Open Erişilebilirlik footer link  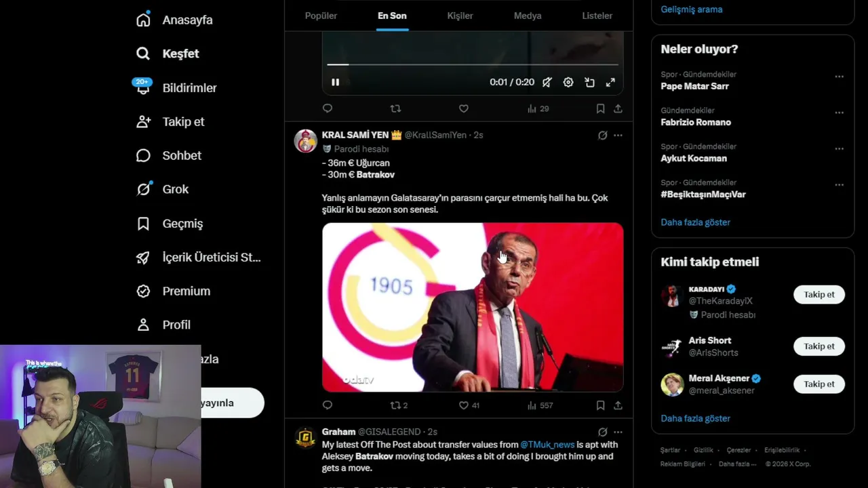pos(782,450)
